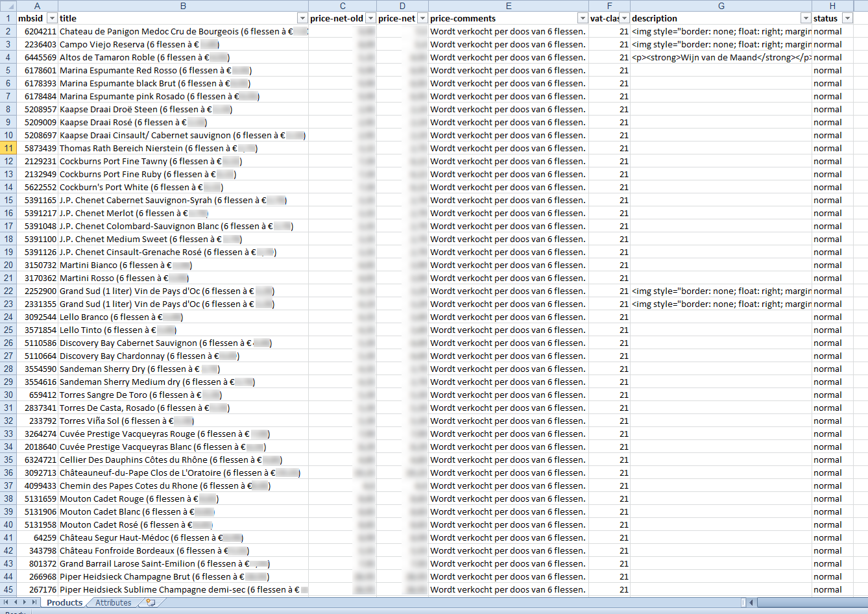The image size is (868, 614).
Task: Jump to first sheet with navigation arrow
Action: [x=7, y=602]
